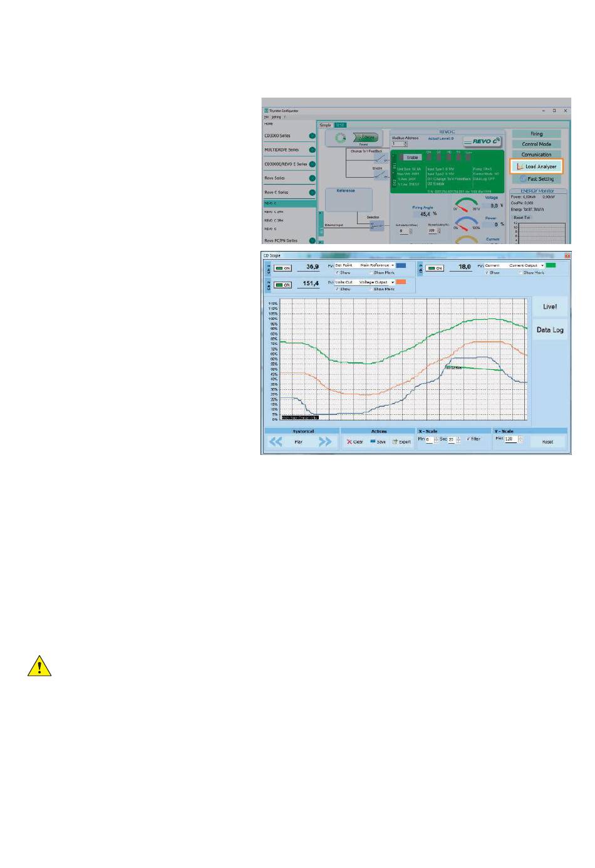This screenshot has height=868, width=595.
Task: Toggle channel 1 ON switch
Action: tap(282, 268)
